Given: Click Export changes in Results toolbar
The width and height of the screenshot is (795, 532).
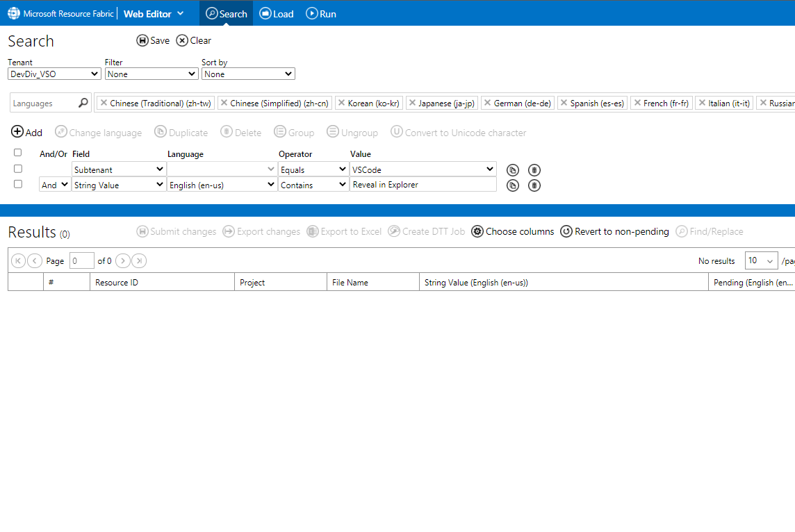Looking at the screenshot, I should (261, 231).
